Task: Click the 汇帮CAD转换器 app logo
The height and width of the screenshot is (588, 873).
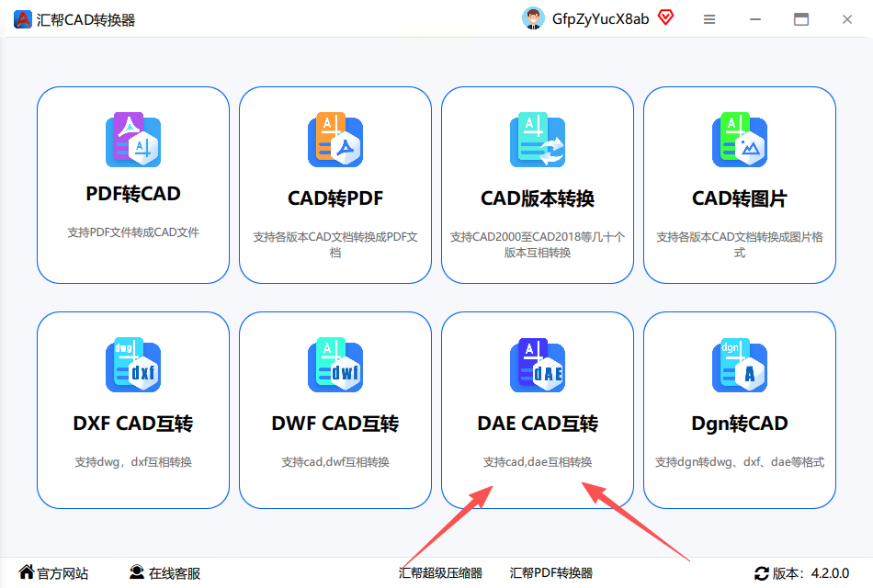Action: click(23, 19)
